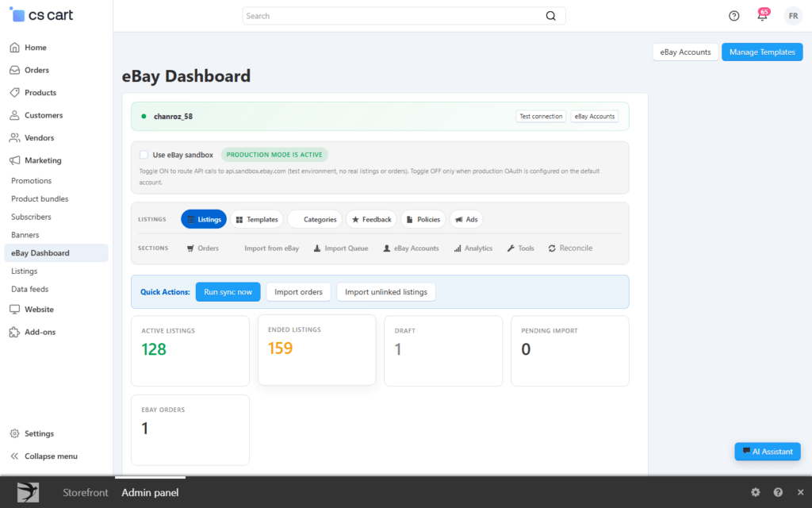Click the Pending Import card
This screenshot has height=508, width=812.
[569, 351]
